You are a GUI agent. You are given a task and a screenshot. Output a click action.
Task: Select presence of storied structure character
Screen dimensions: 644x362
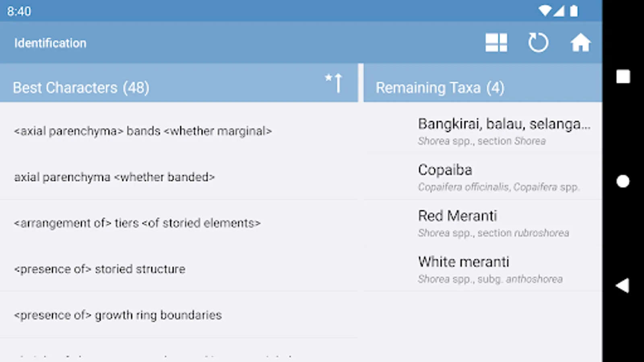pos(99,269)
